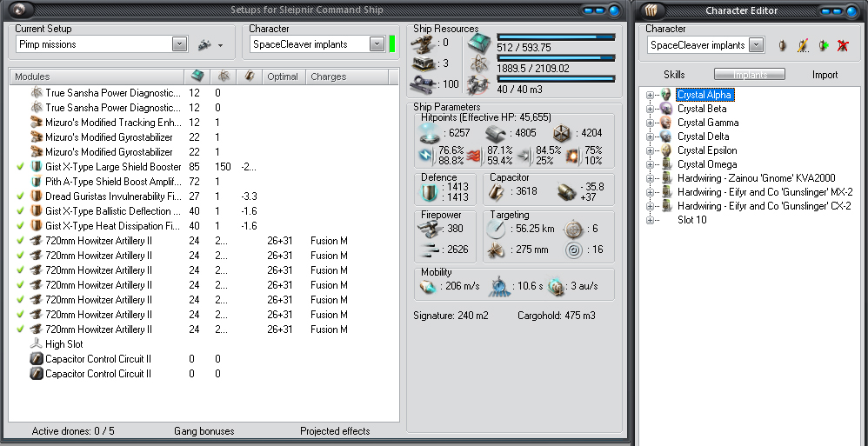Expand the Crystal Omega tree node

(x=650, y=163)
